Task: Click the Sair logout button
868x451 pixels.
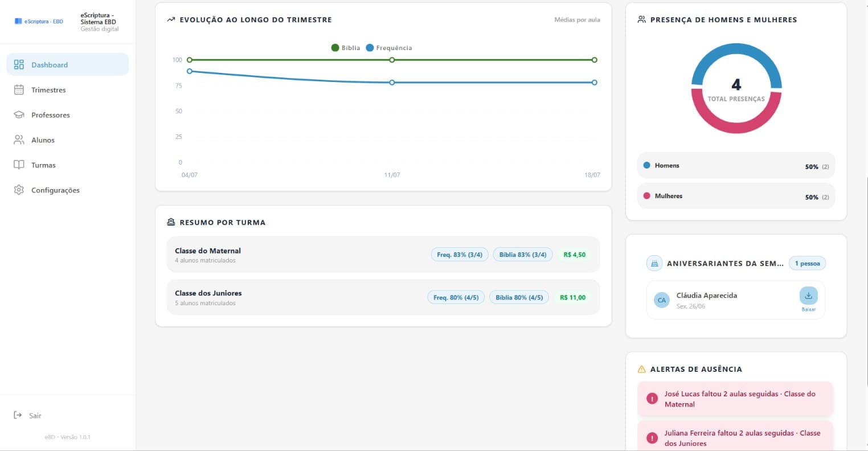Action: pyautogui.click(x=27, y=415)
